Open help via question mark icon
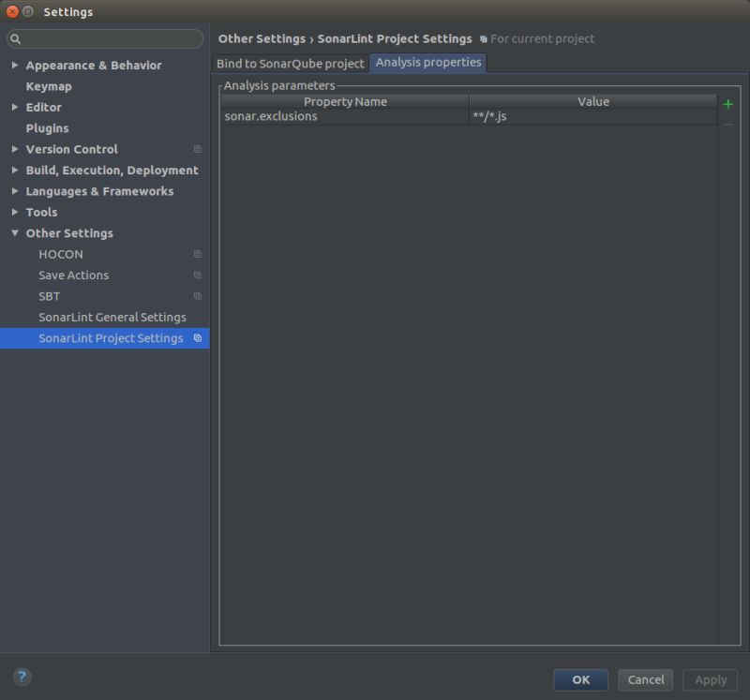The height and width of the screenshot is (700, 750). 21,678
